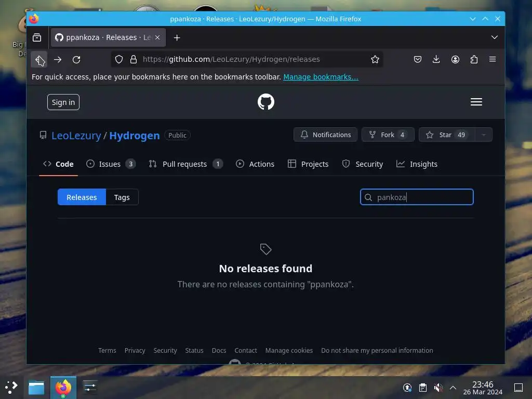Go to the Actions tab
532x399 pixels.
click(x=255, y=164)
